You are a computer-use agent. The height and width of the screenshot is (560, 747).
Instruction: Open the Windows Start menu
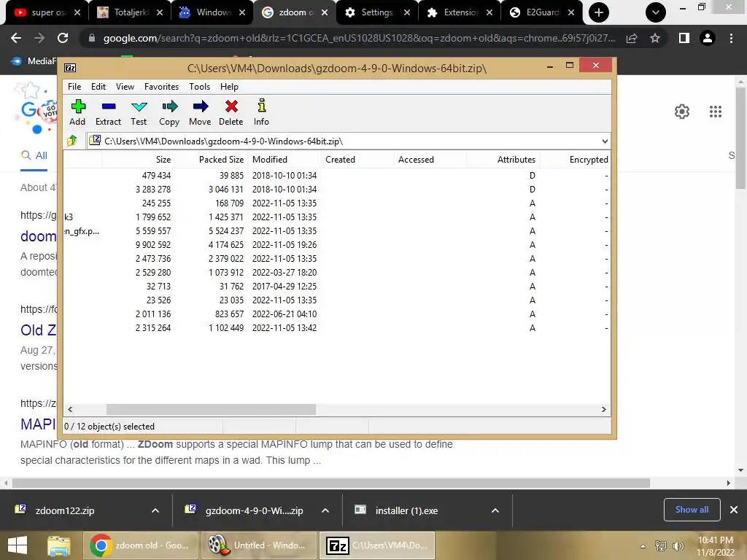(18, 545)
